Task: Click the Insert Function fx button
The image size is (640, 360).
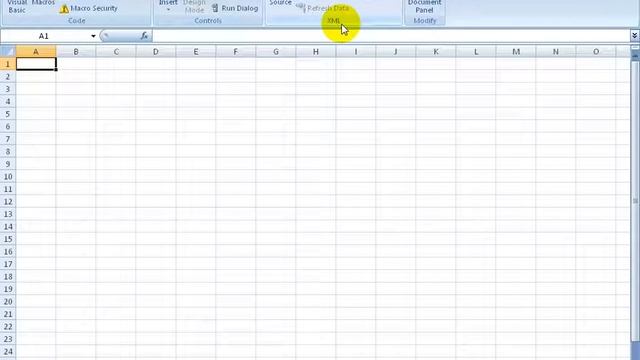Action: 144,36
